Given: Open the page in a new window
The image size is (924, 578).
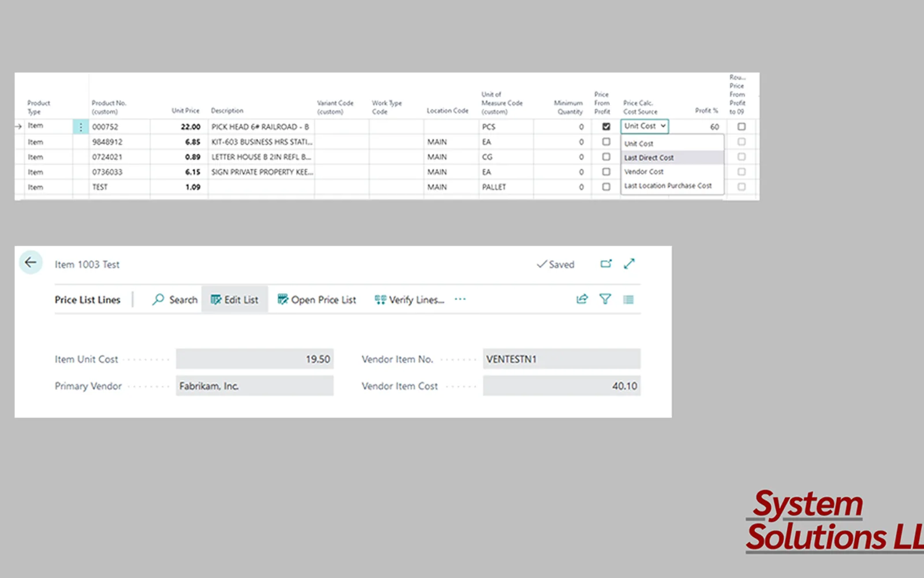Looking at the screenshot, I should [606, 264].
